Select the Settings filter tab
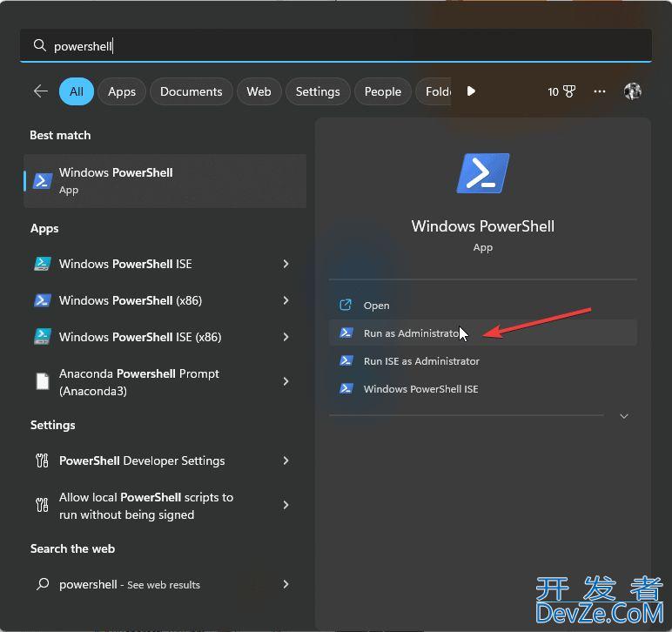The width and height of the screenshot is (672, 632). point(318,91)
